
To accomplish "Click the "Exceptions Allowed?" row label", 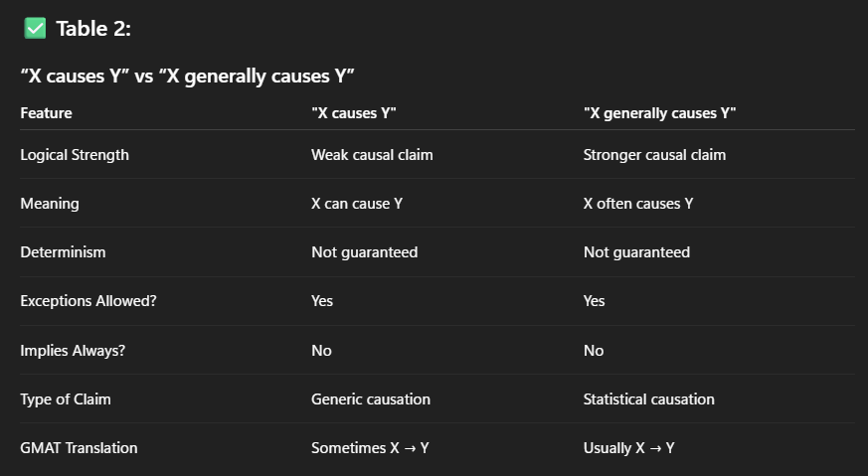I will 88,301.
